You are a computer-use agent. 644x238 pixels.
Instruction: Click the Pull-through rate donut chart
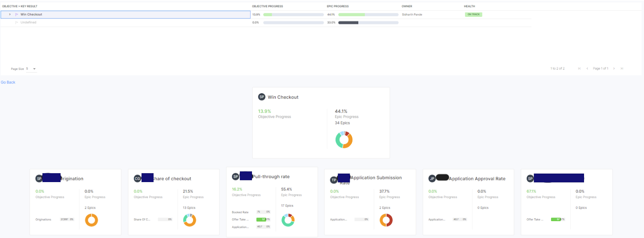[288, 220]
